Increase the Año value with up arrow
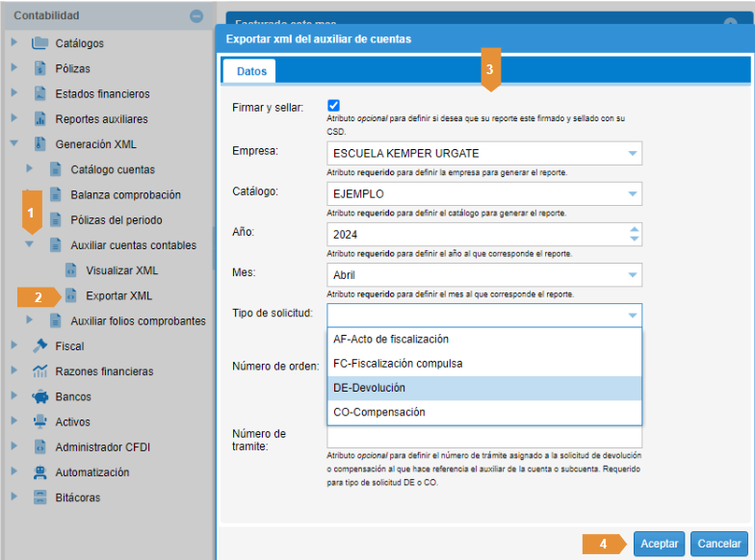This screenshot has width=755, height=560. 633,230
